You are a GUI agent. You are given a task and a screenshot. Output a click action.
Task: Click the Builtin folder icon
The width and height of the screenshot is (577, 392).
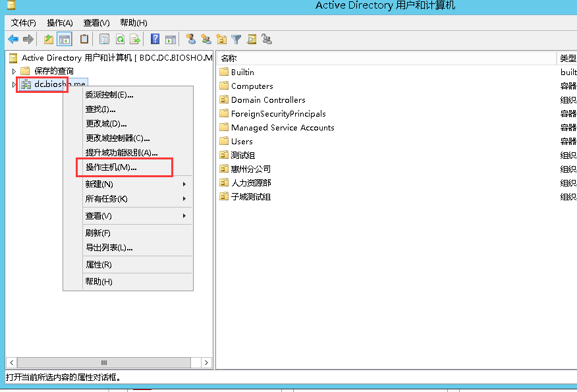coord(224,72)
